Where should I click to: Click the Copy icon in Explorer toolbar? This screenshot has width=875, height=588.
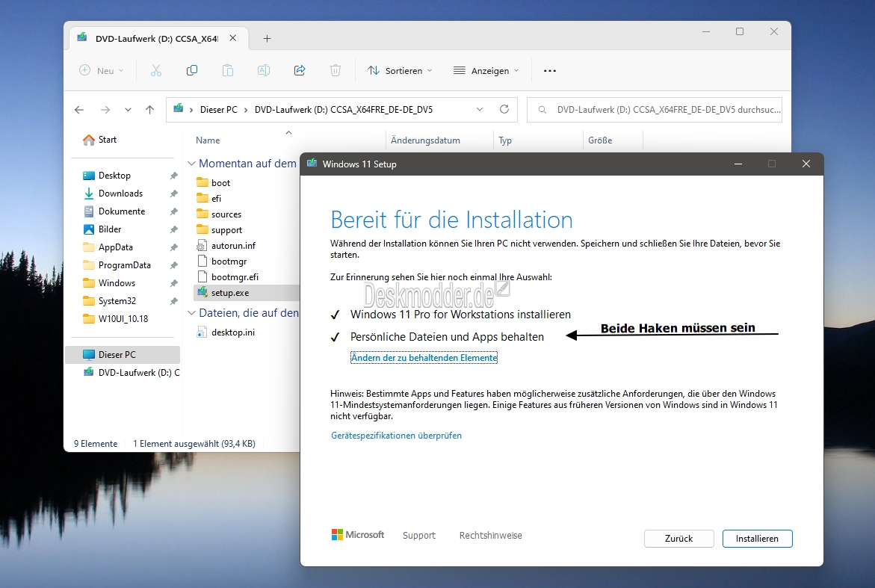[192, 70]
